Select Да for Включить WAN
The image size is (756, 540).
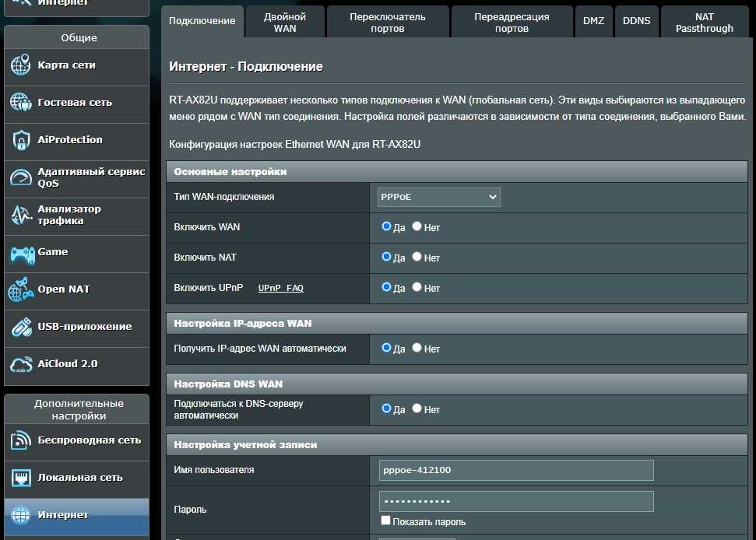(x=386, y=226)
